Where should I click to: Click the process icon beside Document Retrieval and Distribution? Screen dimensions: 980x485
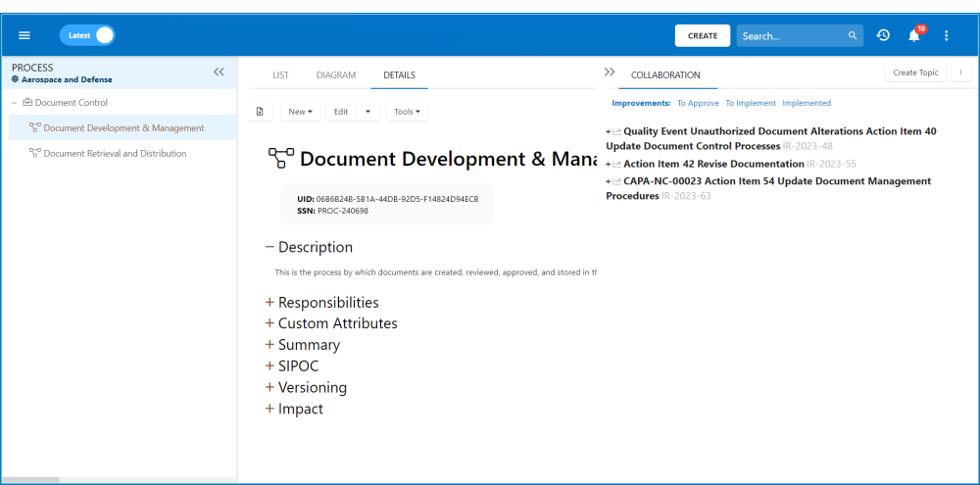coord(35,153)
